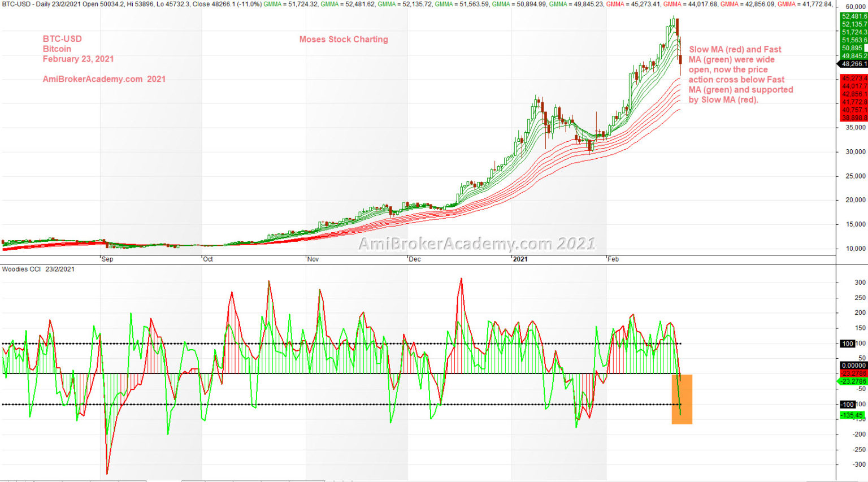Viewport: 868px width, 482px height.
Task: Click the 'Close 48266.1 (-11.0%)' header text
Action: [x=228, y=4]
